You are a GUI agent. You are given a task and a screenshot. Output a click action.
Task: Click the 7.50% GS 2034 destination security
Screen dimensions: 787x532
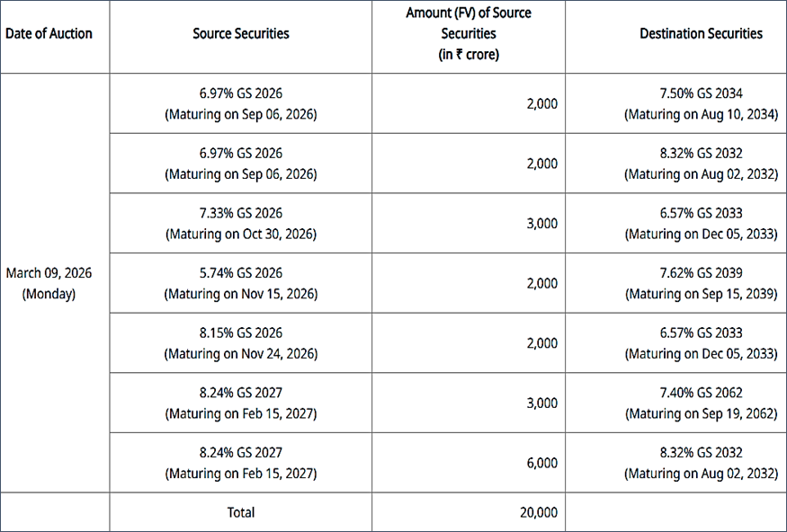pyautogui.click(x=701, y=93)
